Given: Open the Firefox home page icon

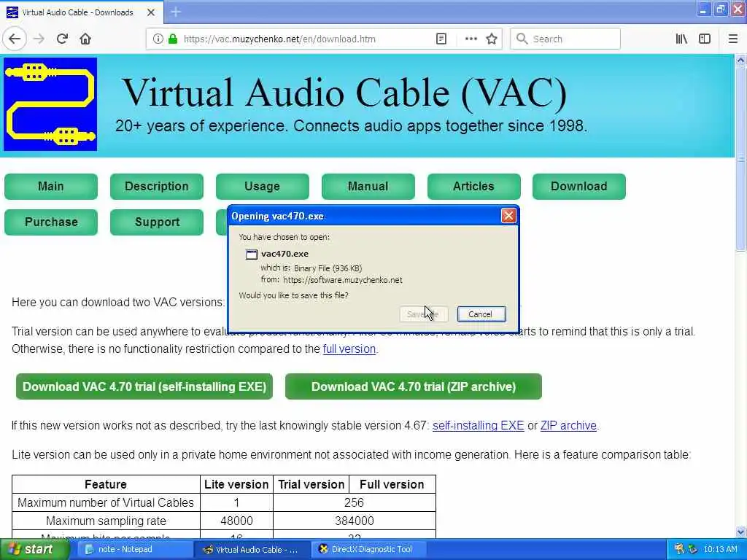Looking at the screenshot, I should pyautogui.click(x=85, y=39).
